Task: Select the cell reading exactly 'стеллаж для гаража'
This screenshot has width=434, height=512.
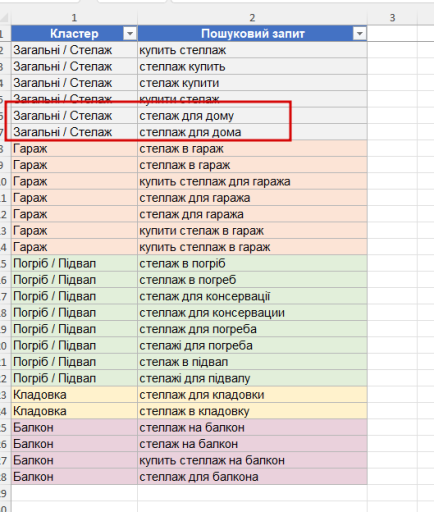Action: 252,198
